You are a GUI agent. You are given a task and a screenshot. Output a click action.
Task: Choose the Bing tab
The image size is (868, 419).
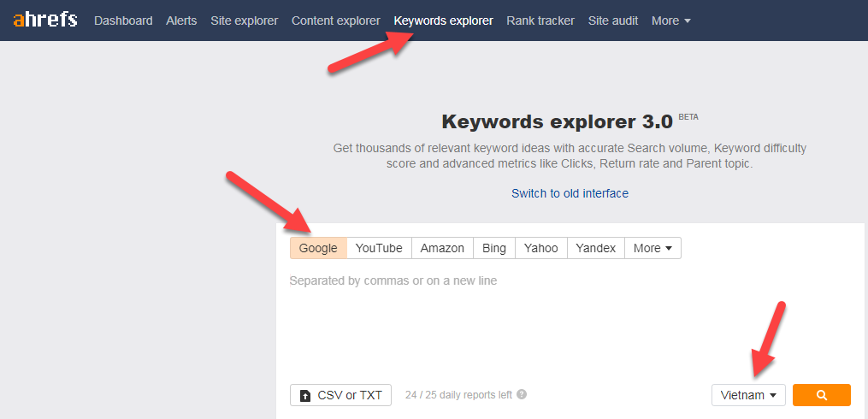coord(493,248)
